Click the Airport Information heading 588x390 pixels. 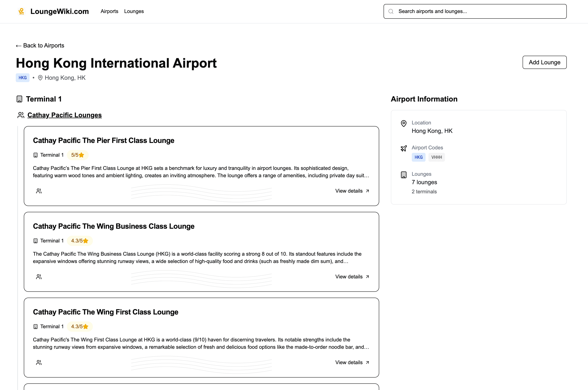coord(424,99)
